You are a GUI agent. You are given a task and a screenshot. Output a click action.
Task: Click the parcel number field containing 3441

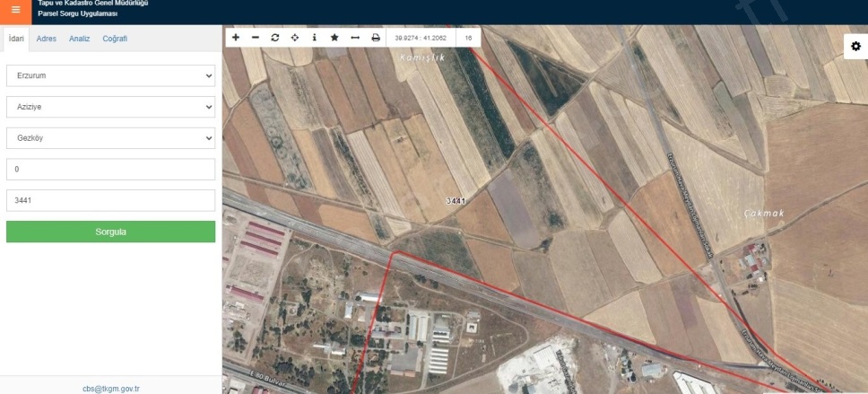point(110,200)
